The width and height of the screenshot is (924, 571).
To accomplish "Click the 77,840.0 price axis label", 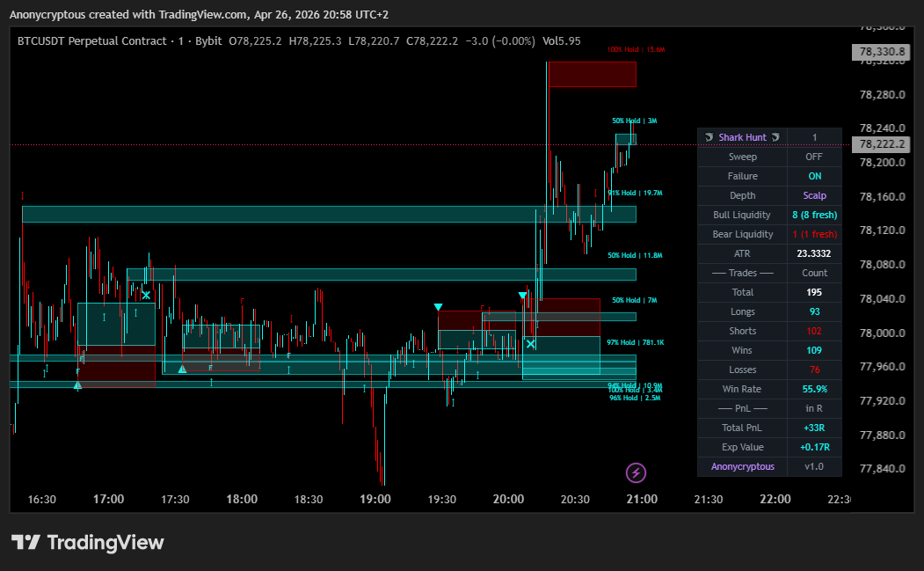I will (x=882, y=469).
